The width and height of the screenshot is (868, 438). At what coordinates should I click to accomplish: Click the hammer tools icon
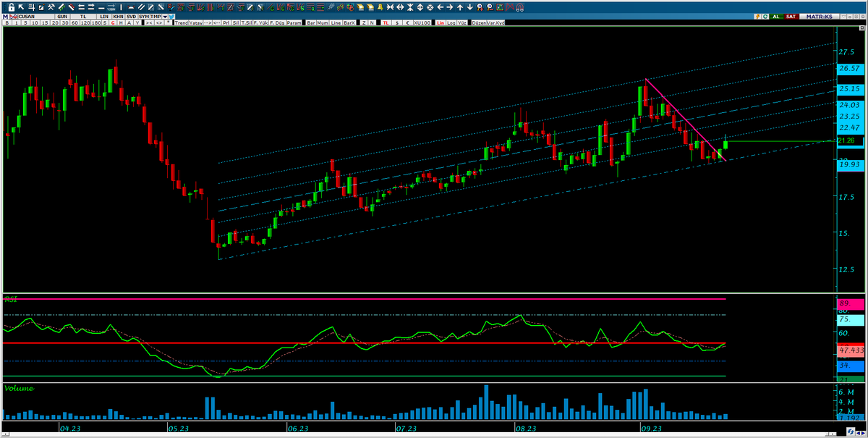pos(51,7)
